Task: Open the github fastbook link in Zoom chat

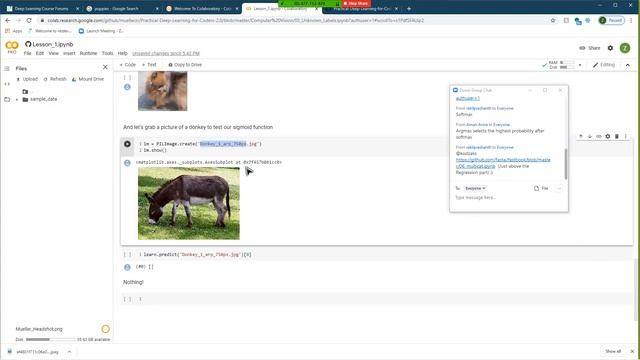Action: (503, 163)
